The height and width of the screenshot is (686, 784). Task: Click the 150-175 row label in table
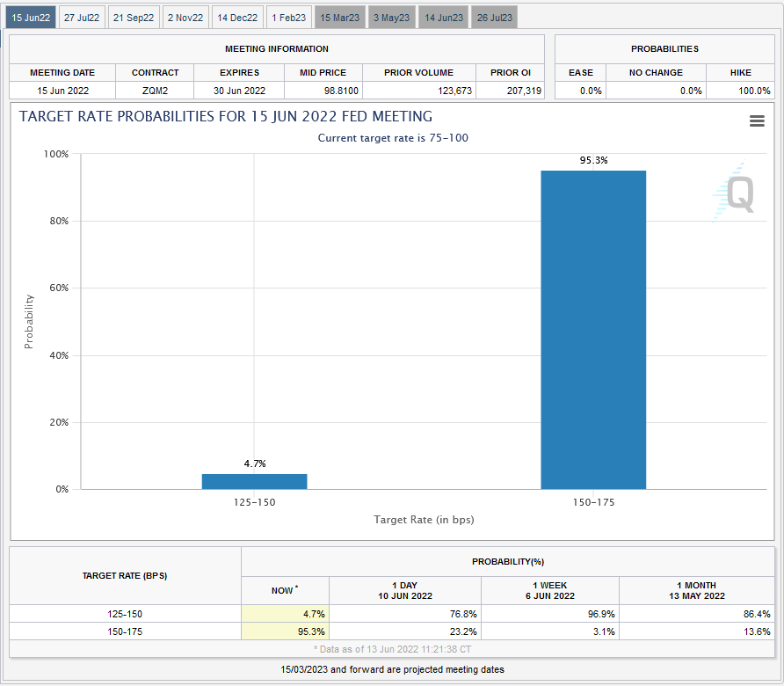(125, 631)
